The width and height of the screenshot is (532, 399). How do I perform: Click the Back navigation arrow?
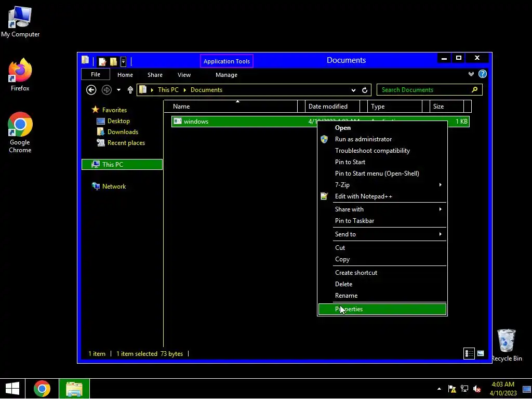91,90
